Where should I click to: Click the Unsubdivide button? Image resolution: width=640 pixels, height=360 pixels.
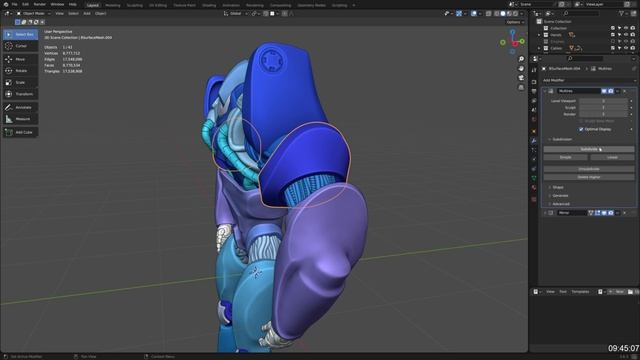pos(589,169)
